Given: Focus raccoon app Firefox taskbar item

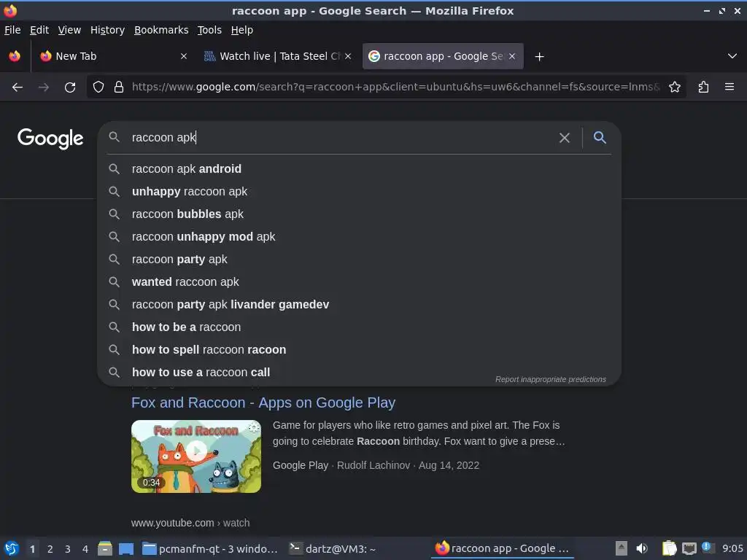Looking at the screenshot, I should (x=502, y=549).
